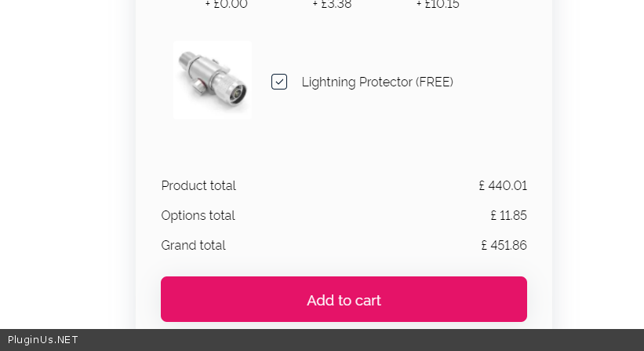
Task: Click the £ 451.86 grand total amount
Action: (504, 246)
